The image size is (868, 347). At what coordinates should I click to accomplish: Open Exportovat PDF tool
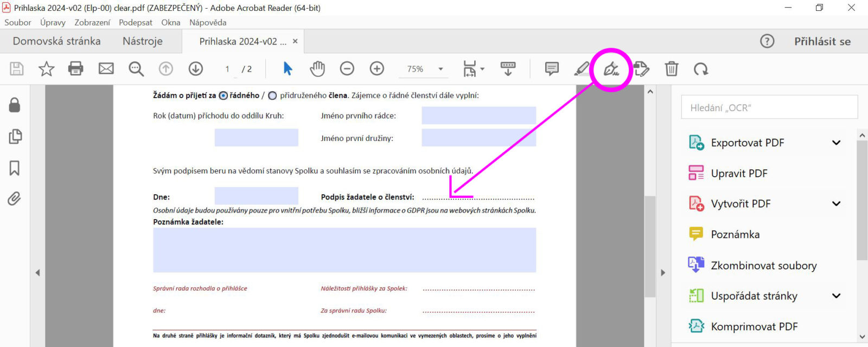[x=748, y=143]
